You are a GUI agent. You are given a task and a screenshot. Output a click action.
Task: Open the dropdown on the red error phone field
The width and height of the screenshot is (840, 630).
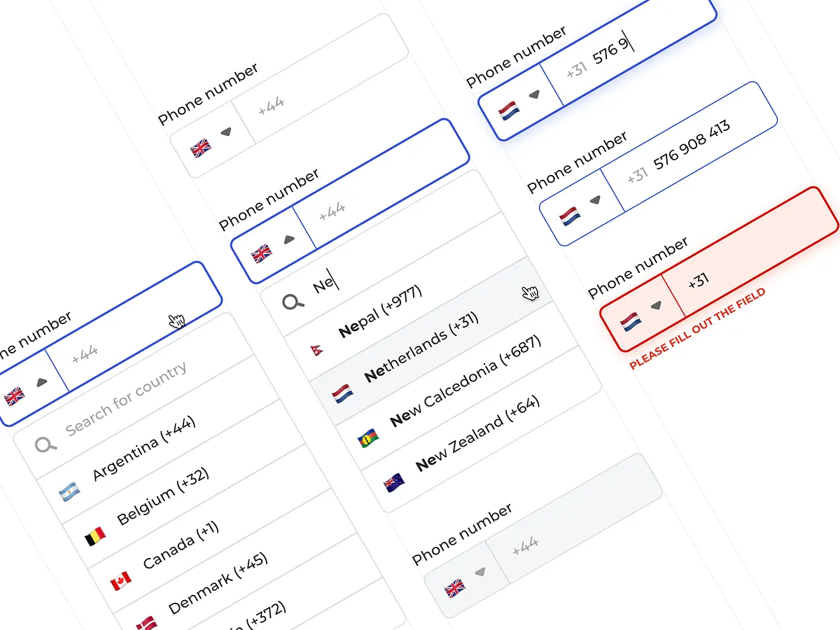click(657, 306)
